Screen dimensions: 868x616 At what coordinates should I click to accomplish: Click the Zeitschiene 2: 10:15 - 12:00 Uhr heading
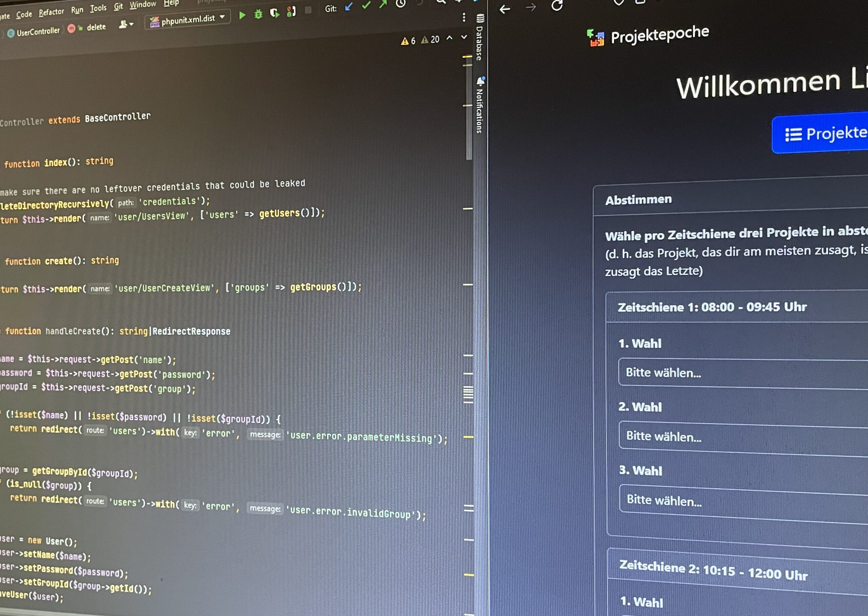713,570
